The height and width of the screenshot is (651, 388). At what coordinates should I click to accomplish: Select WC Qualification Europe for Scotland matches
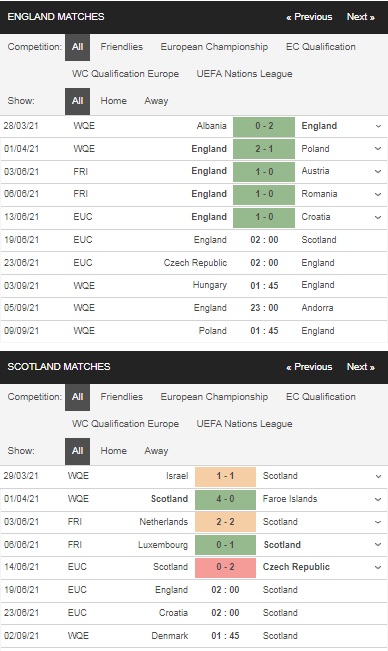(x=125, y=424)
